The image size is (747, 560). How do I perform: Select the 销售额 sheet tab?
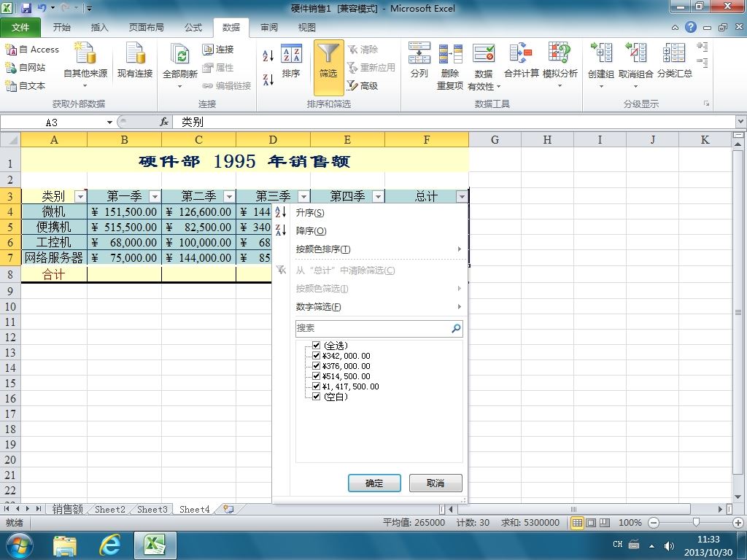67,509
